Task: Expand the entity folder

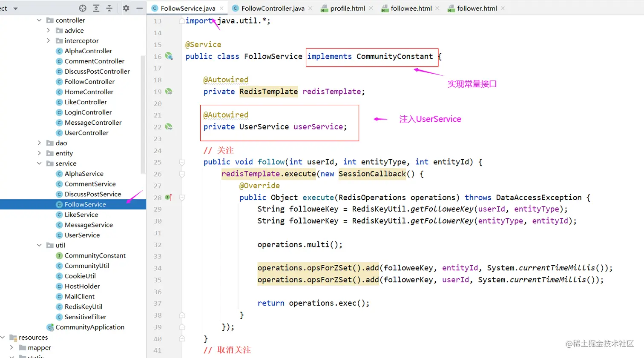Action: point(39,153)
